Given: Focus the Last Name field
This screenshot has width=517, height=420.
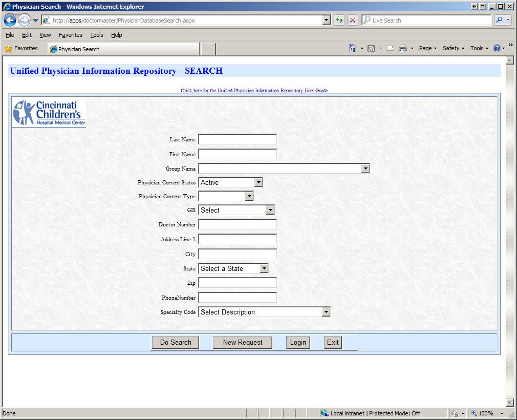Looking at the screenshot, I should tap(238, 139).
